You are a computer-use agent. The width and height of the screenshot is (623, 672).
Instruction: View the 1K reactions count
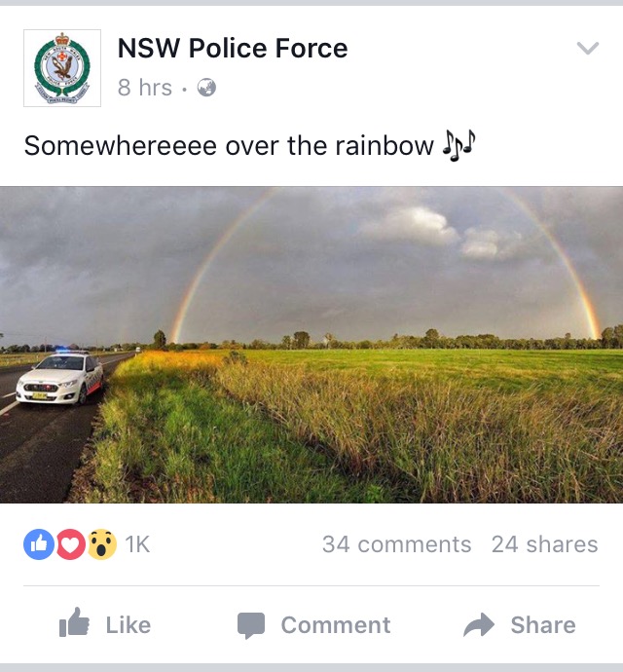137,544
